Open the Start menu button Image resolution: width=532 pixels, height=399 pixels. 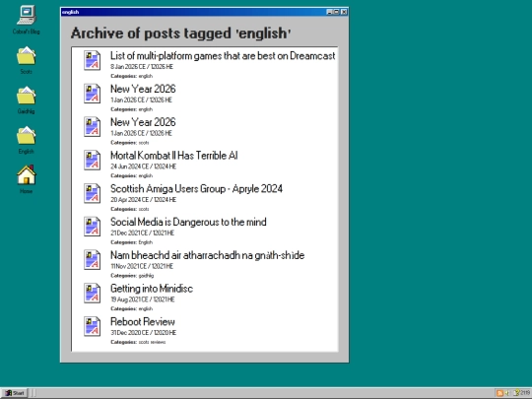15,393
